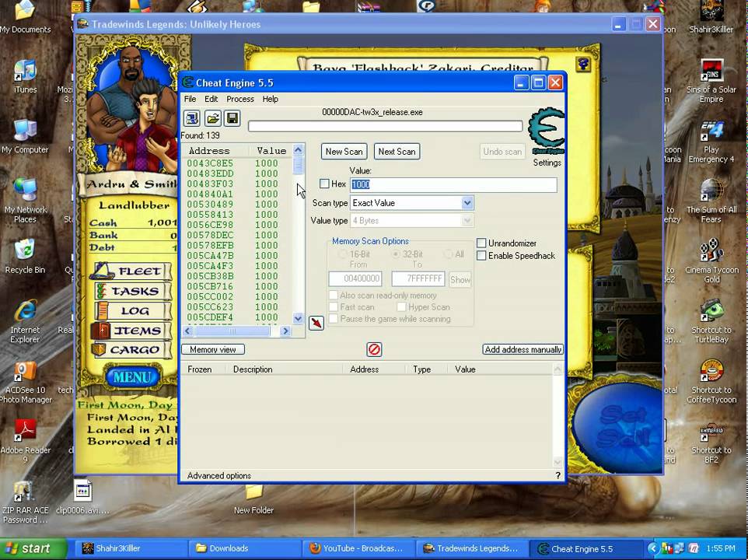Click the Cheat Engine logo above Settings

[547, 131]
